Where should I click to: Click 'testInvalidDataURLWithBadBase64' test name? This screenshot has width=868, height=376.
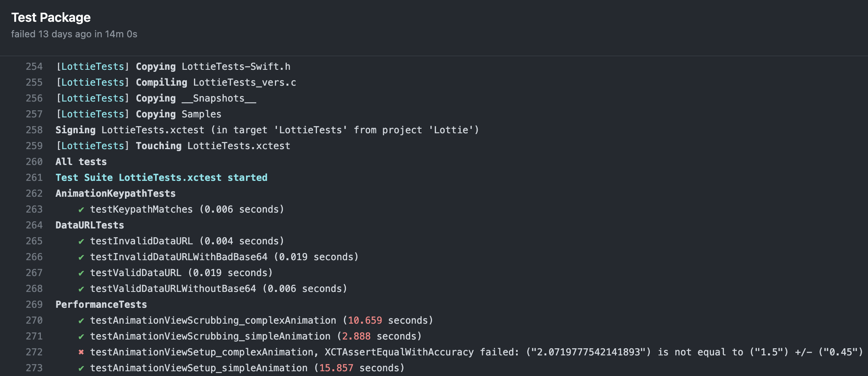179,257
